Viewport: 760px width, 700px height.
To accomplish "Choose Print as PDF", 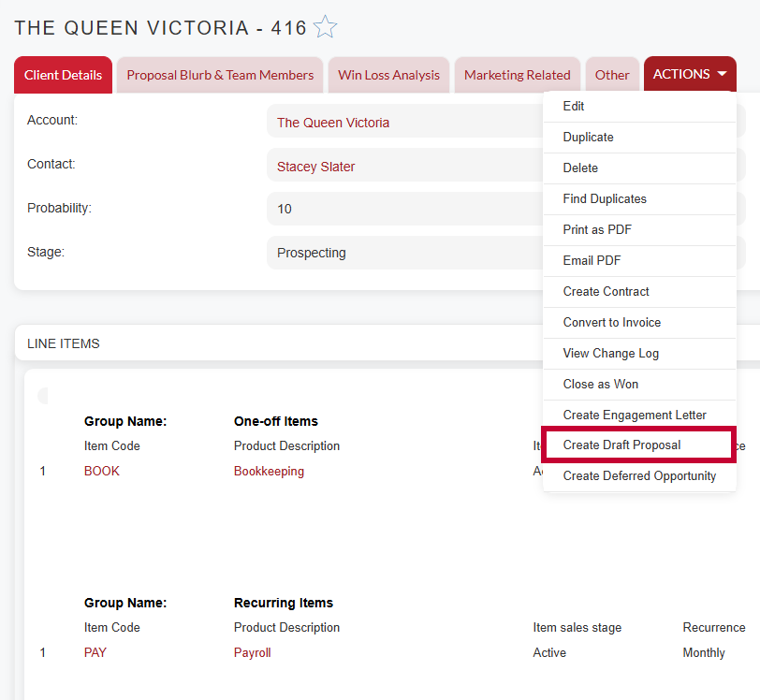I will (x=639, y=230).
